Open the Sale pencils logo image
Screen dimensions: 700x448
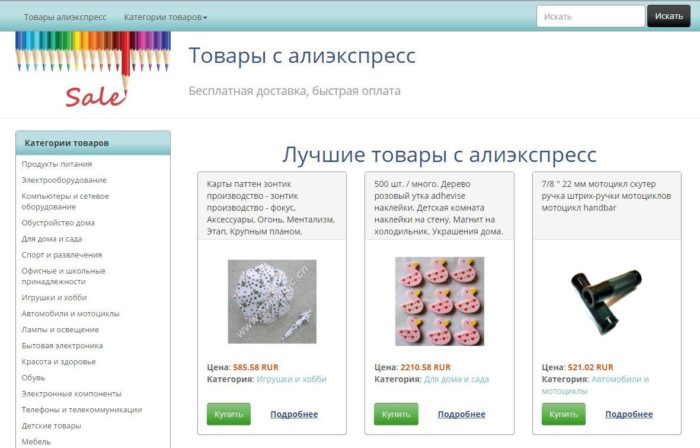[93, 70]
